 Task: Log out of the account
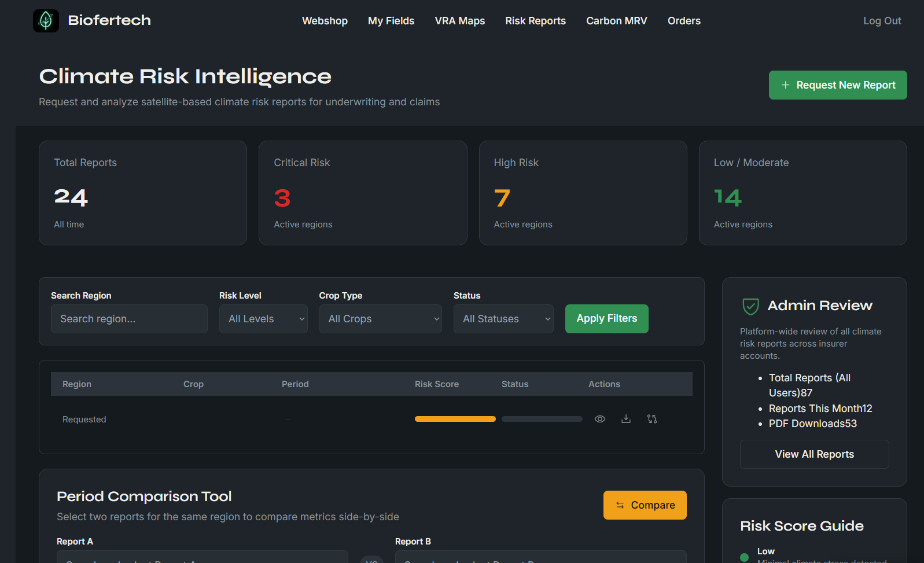pyautogui.click(x=882, y=21)
